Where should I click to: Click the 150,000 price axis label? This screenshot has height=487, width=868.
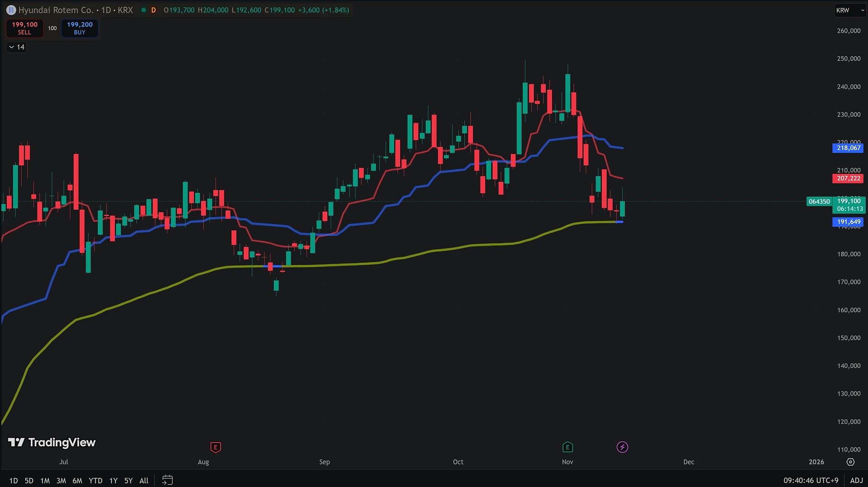tap(849, 338)
